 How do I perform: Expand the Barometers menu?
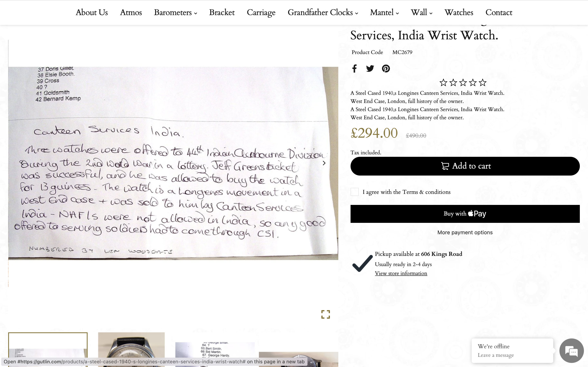[x=175, y=12]
